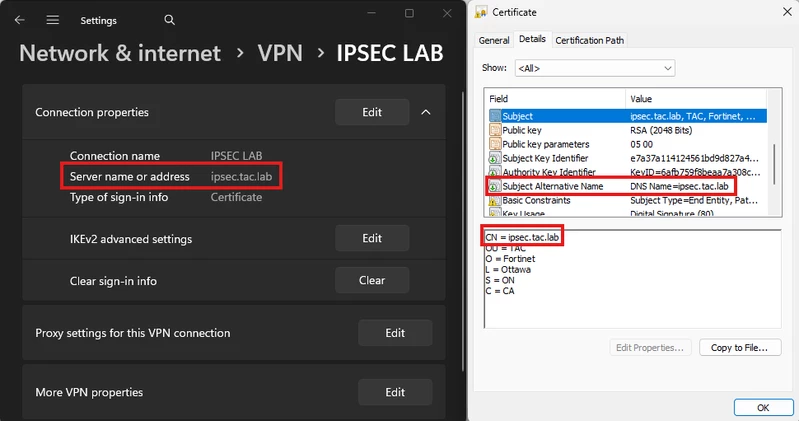The width and height of the screenshot is (799, 421).
Task: Click the Authority Key Identifier field icon
Action: pos(494,172)
